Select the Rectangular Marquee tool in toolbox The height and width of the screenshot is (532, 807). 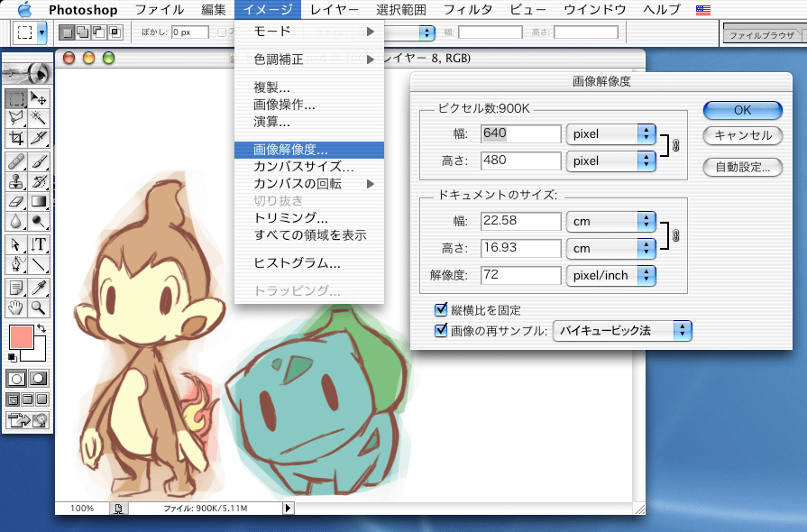point(16,98)
